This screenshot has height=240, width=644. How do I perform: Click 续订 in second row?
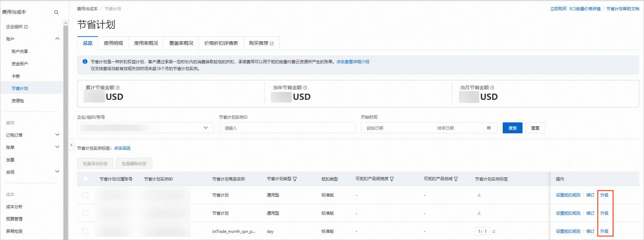point(590,213)
